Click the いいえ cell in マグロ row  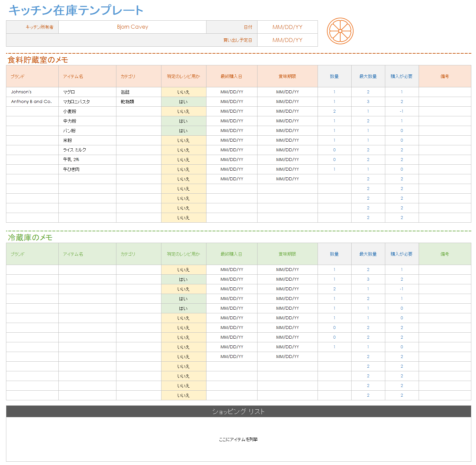pos(184,92)
